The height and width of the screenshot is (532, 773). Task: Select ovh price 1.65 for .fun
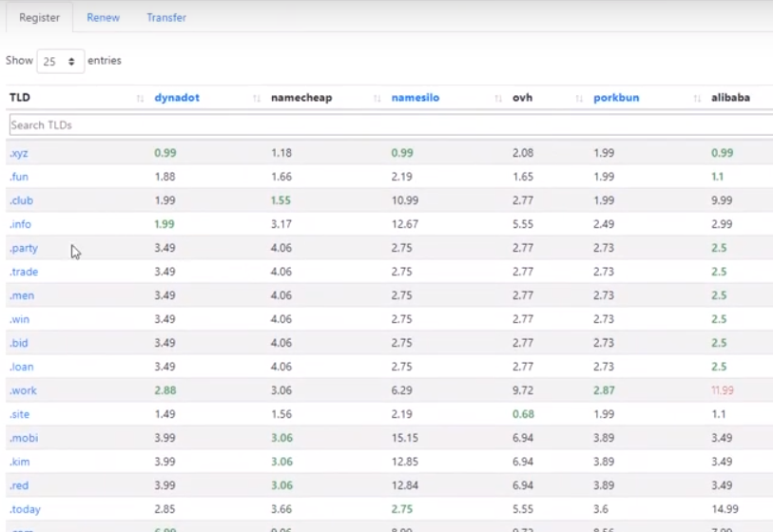tap(523, 177)
